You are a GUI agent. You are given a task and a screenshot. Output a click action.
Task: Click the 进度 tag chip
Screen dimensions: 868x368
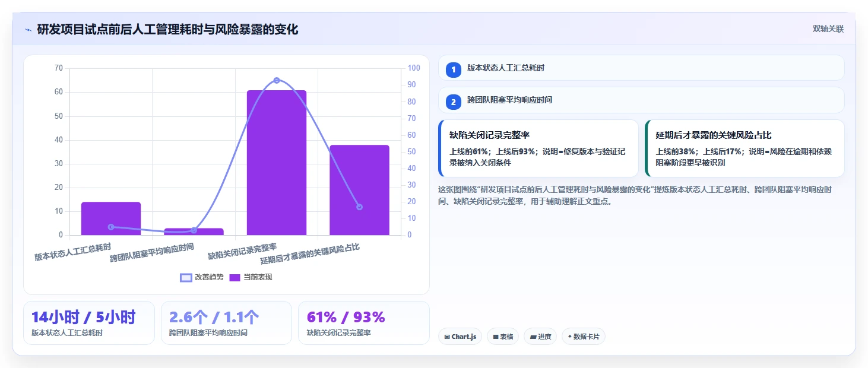click(x=540, y=337)
